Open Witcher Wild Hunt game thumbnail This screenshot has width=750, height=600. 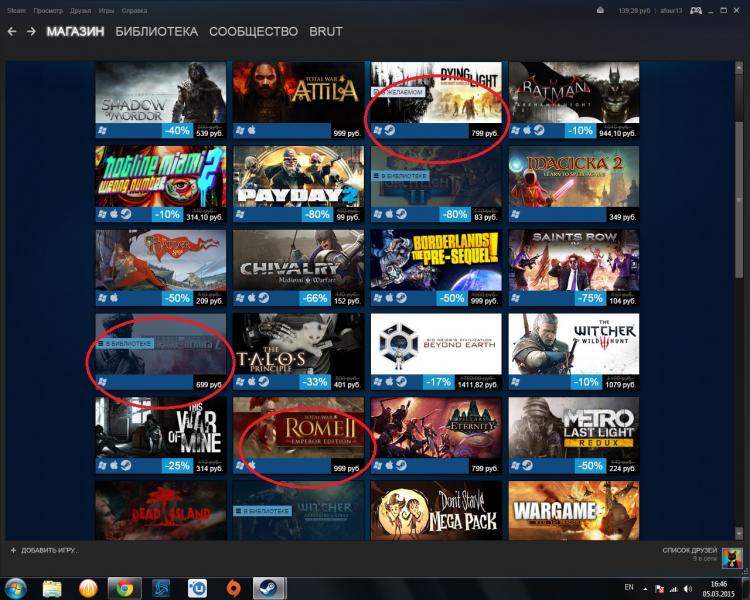tap(574, 344)
